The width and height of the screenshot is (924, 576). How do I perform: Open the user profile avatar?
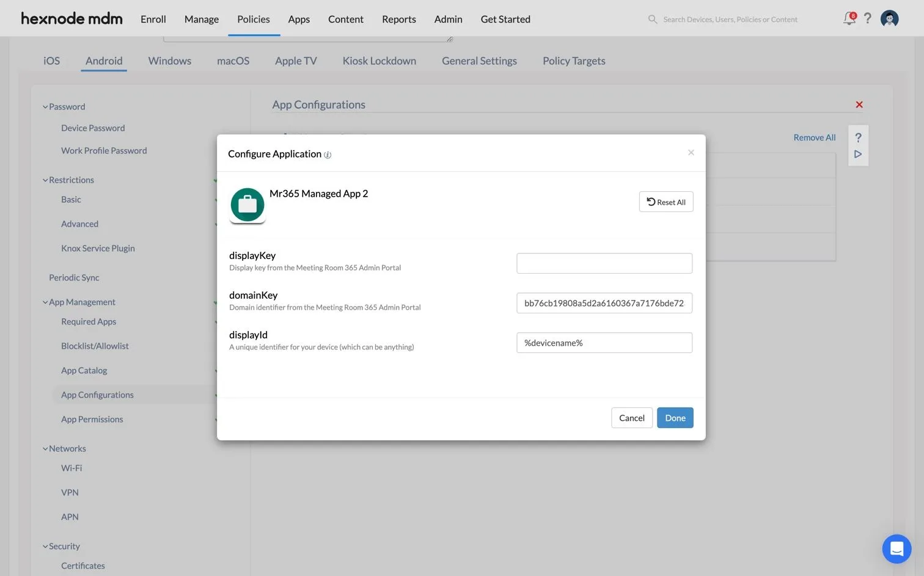tap(889, 19)
